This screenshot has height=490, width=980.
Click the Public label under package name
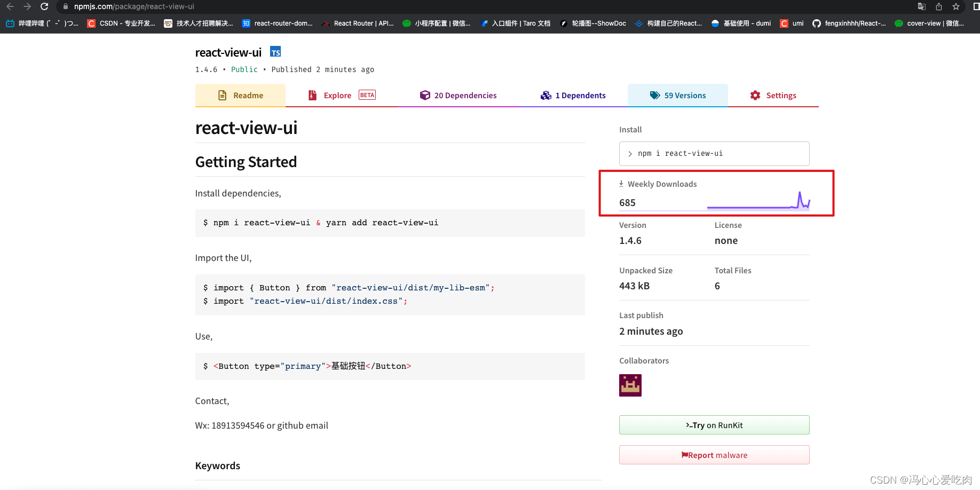[244, 70]
